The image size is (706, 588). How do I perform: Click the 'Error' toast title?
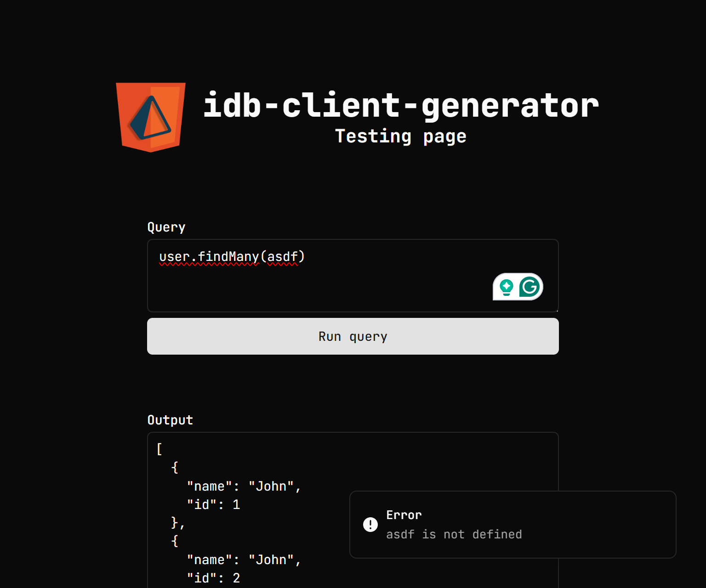(404, 515)
